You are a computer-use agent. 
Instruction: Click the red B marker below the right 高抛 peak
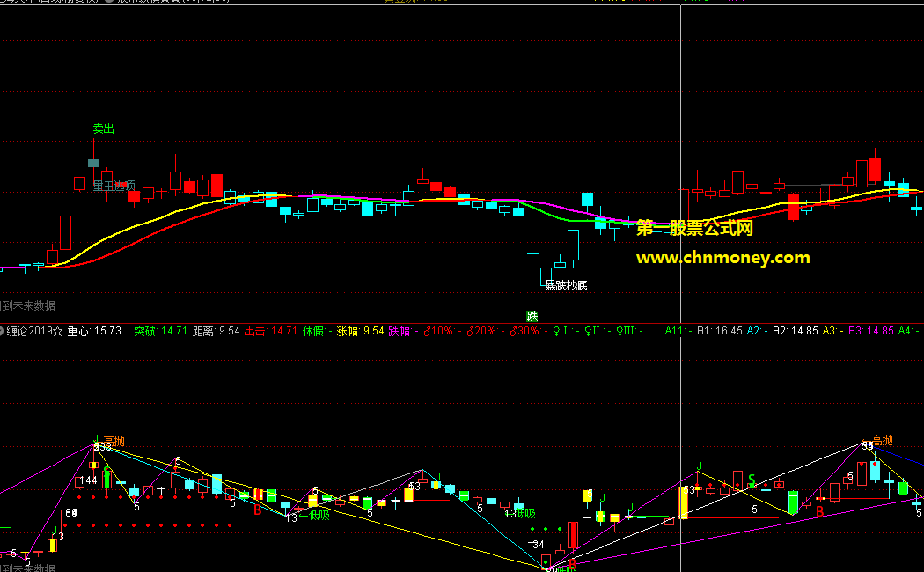pos(819,512)
